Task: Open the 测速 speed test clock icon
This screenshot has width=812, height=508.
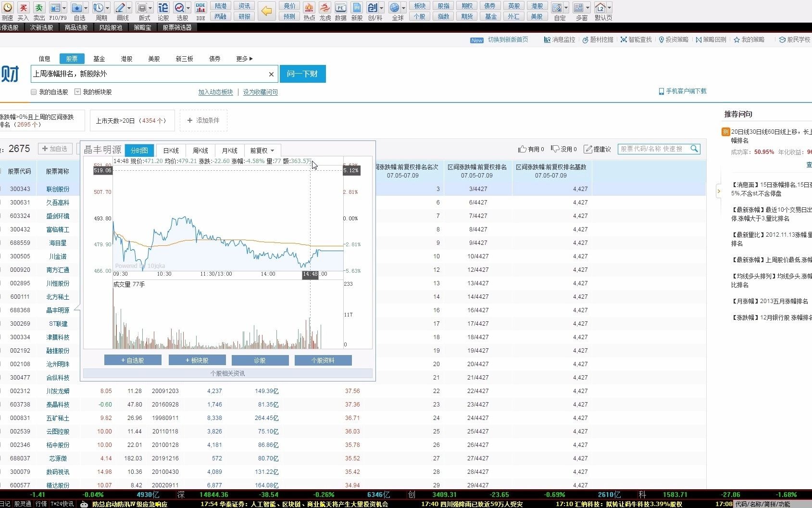Action: (x=8, y=8)
